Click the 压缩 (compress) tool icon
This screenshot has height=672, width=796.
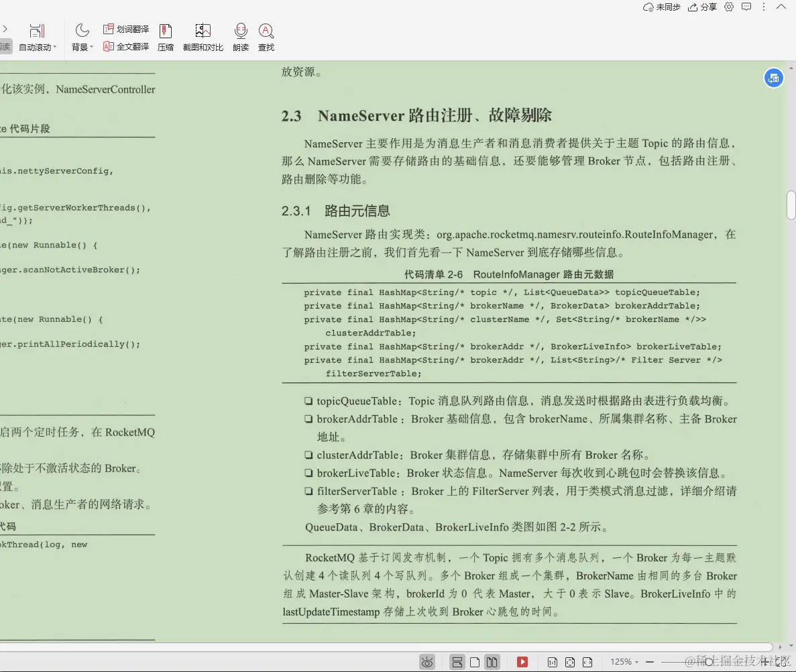point(165,37)
